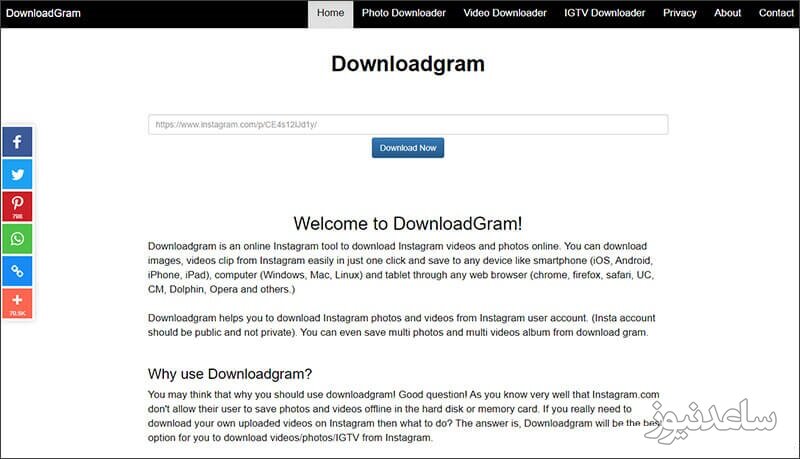Viewport: 800px width, 459px height.
Task: Click the paragraph starting 'Downloadgram helps you'
Action: point(402,325)
